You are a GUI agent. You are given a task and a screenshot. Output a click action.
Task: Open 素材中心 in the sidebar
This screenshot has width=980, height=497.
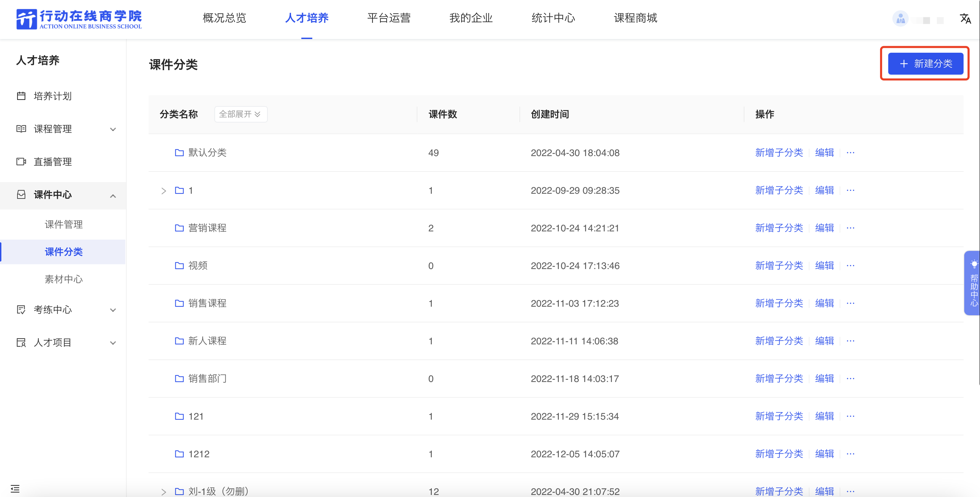pos(64,279)
